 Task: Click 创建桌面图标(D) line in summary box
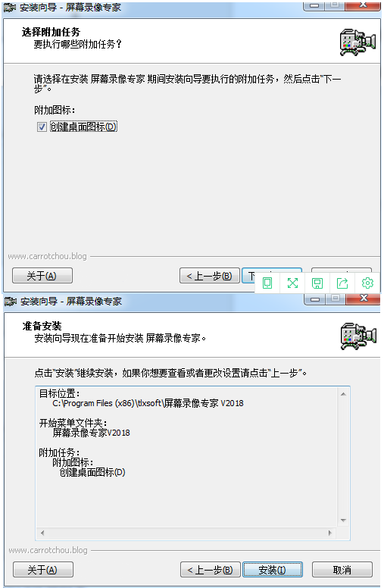[x=92, y=473]
